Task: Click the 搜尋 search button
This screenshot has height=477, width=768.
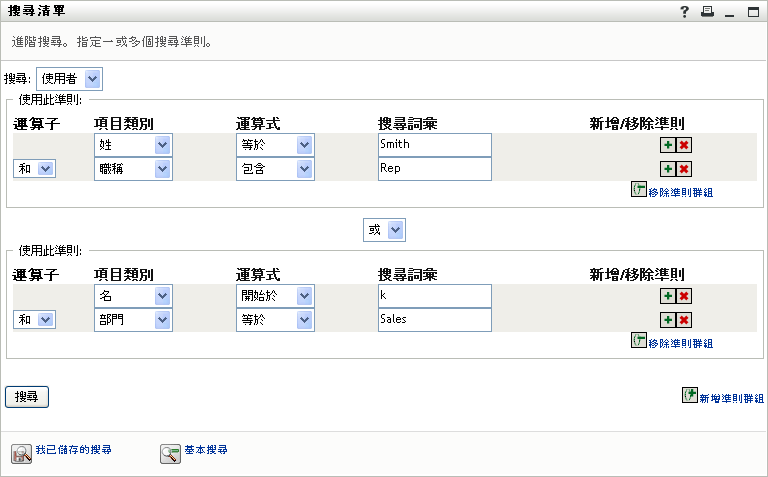Action: click(27, 397)
